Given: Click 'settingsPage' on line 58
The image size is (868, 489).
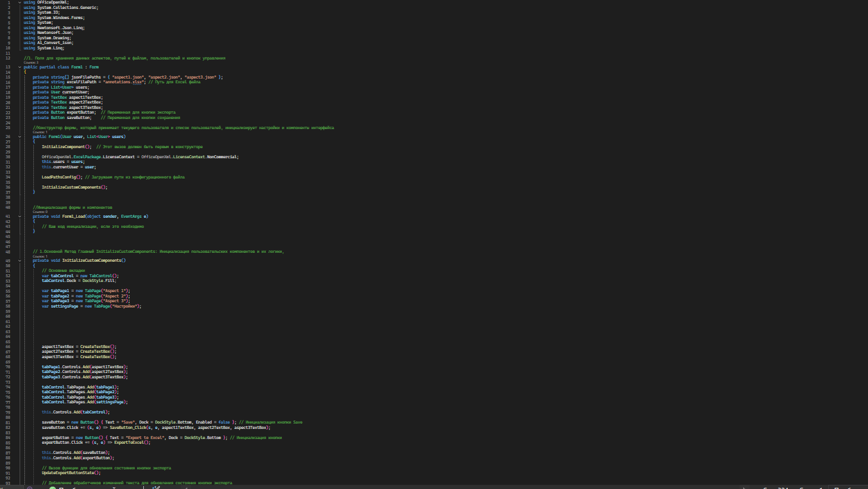Looking at the screenshot, I should (64, 306).
